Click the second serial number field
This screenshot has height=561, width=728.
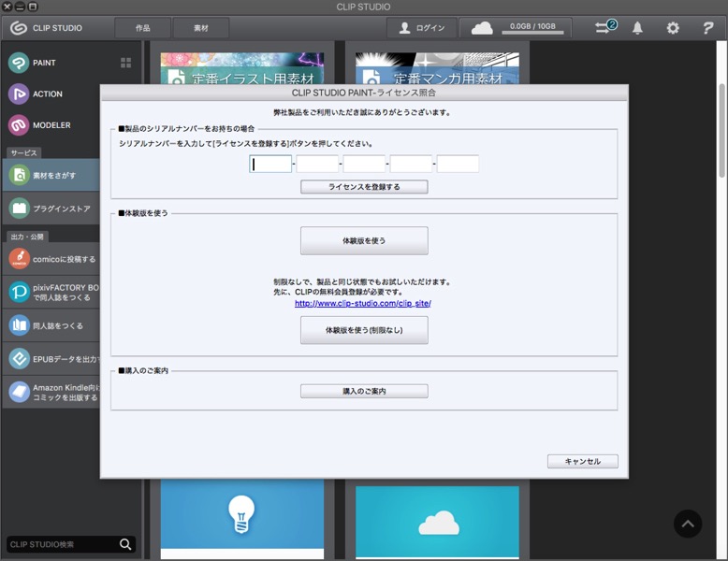(317, 164)
